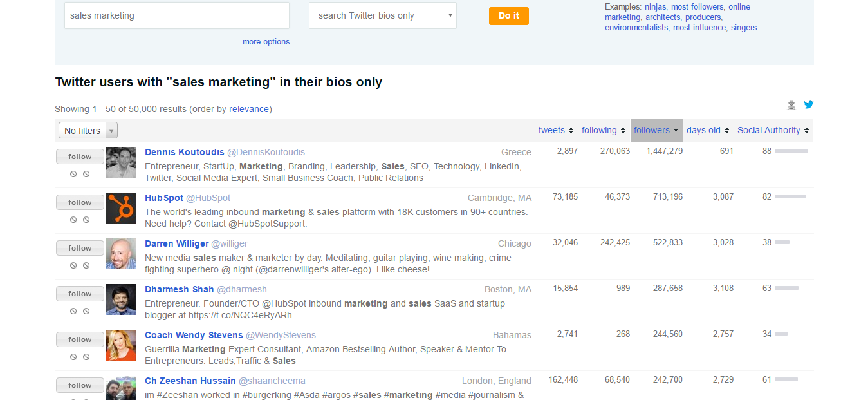
Task: Click Social Authority bar for score 38
Action: tap(782, 242)
